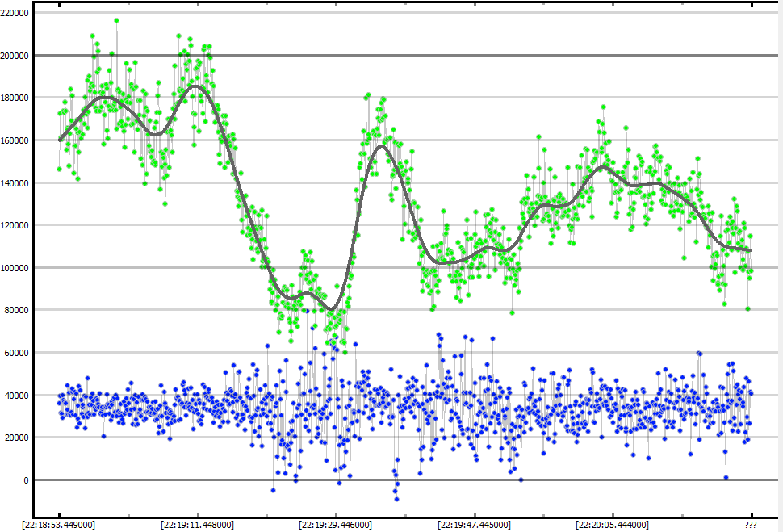This screenshot has height=532, width=783.
Task: Select the lowest blue data point
Action: 396,499
